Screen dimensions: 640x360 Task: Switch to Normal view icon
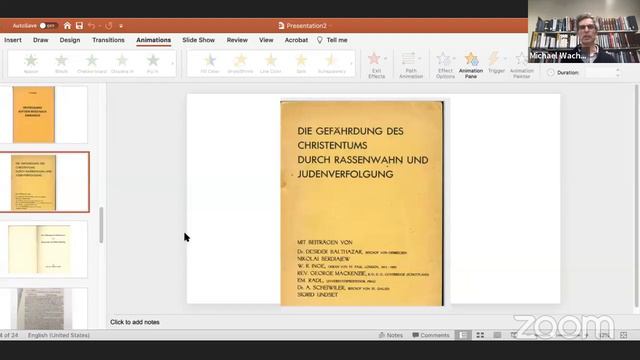462,335
